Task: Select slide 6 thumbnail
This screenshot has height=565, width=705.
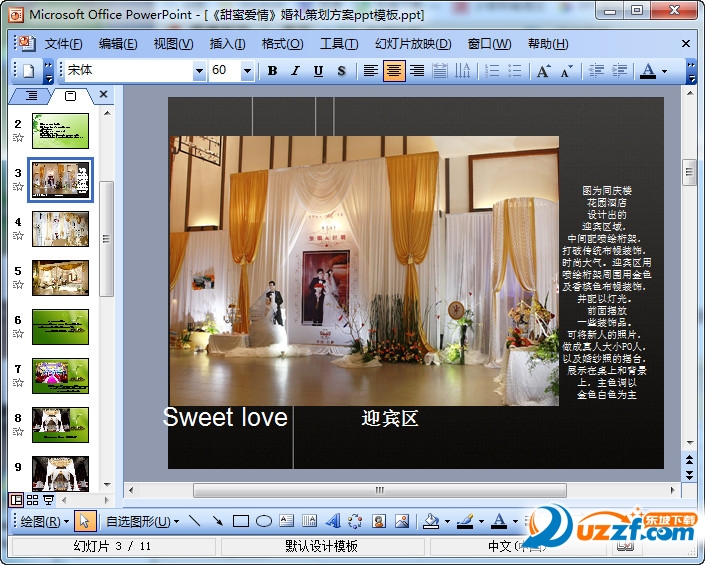Action: (x=60, y=327)
